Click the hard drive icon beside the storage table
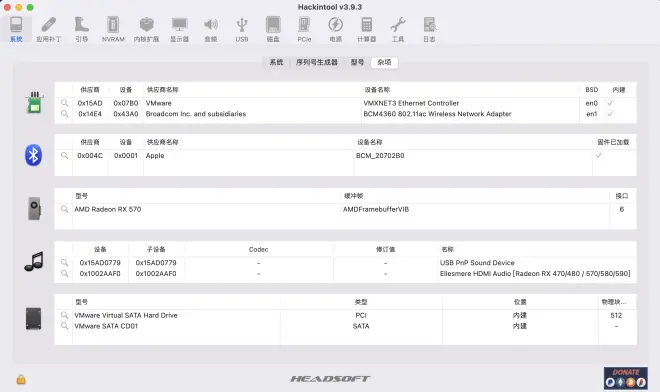 click(34, 318)
